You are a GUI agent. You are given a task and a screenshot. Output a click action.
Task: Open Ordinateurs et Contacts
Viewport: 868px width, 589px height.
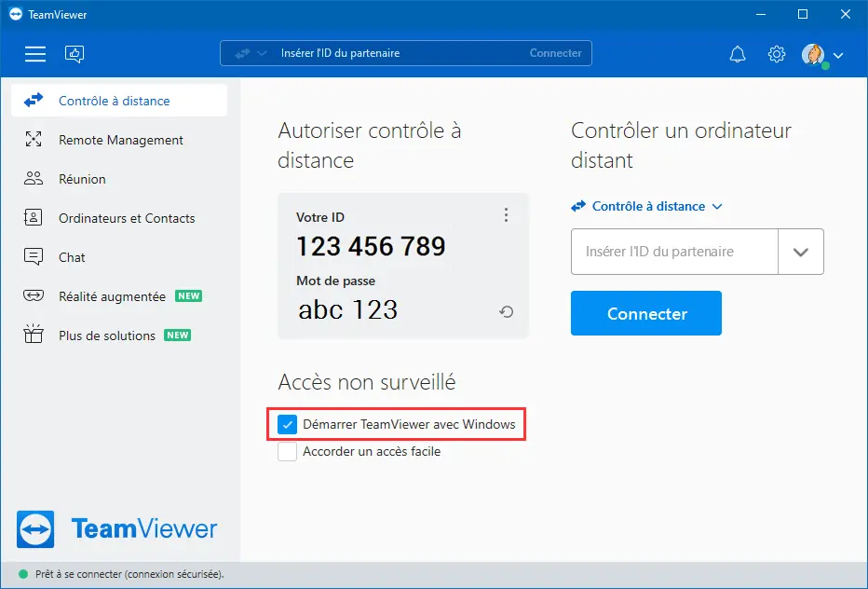[119, 218]
